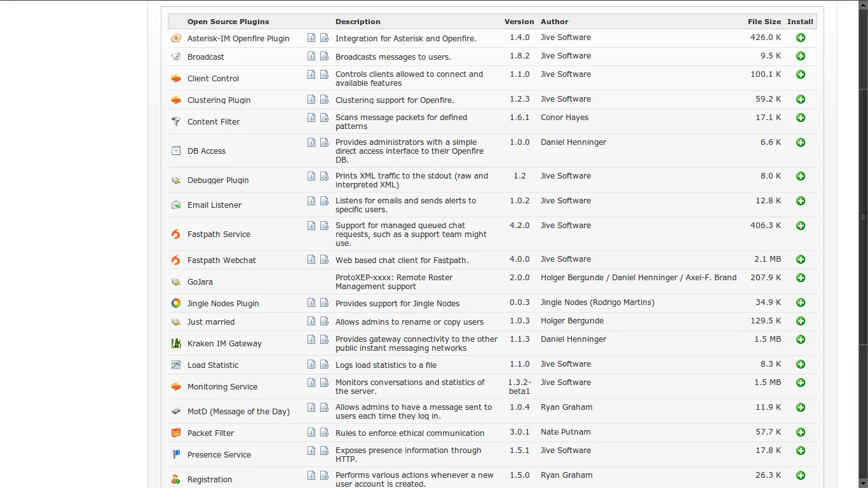The height and width of the screenshot is (488, 868).
Task: View the Packet Filter changelog
Action: 324,432
